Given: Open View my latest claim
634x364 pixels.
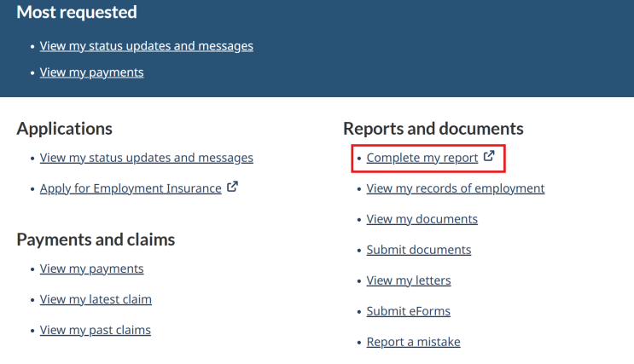Looking at the screenshot, I should click(96, 299).
